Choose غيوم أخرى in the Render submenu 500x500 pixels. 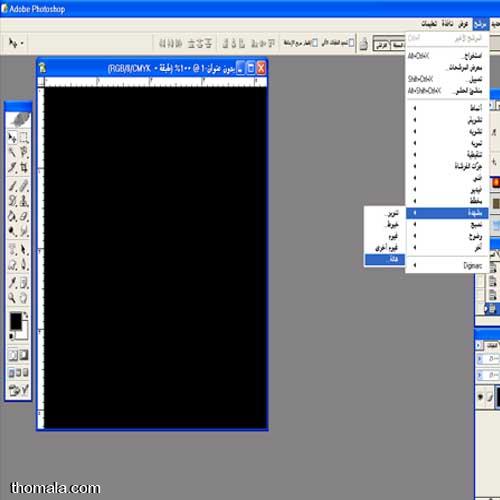(x=385, y=248)
